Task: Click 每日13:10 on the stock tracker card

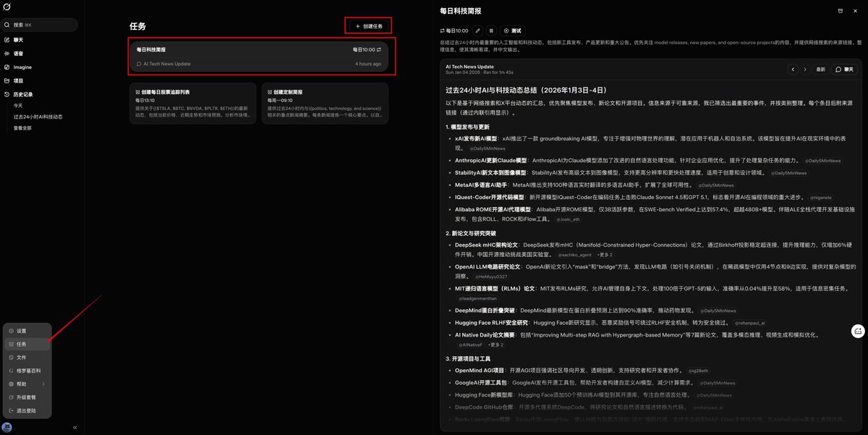Action: point(145,100)
